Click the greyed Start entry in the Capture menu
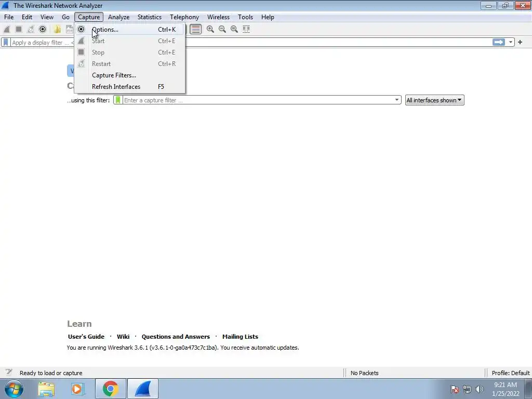 tap(130, 41)
